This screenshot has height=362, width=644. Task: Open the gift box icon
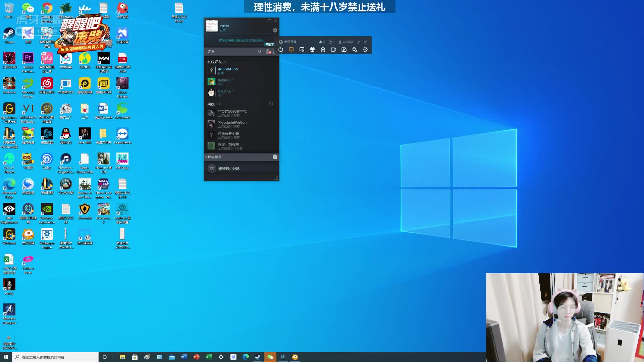312,50
